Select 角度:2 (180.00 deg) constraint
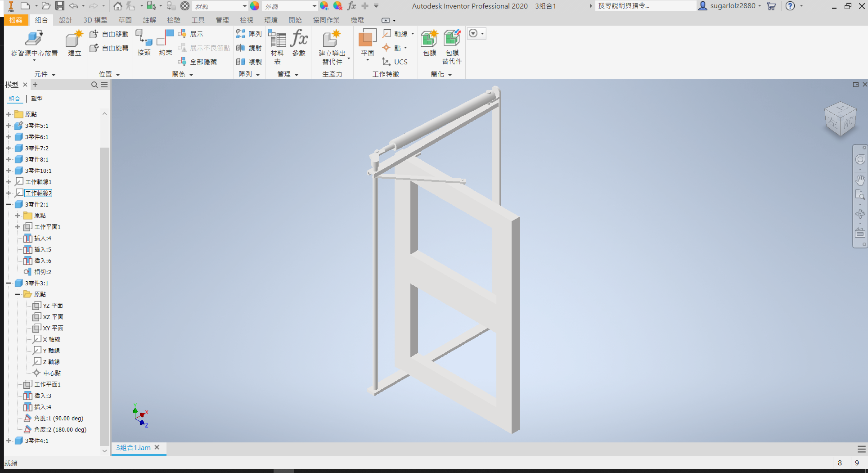 pos(60,429)
